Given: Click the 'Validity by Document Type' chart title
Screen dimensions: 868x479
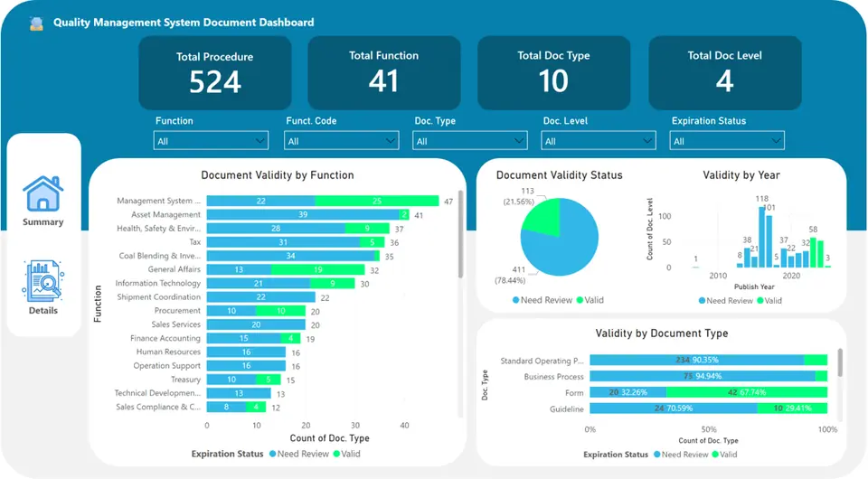Looking at the screenshot, I should point(662,333).
